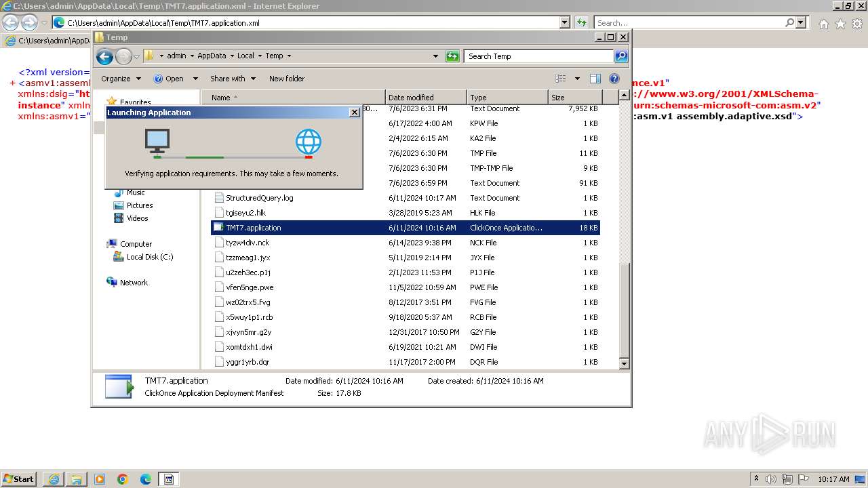Open Internet Explorer from taskbar
Image resolution: width=868 pixels, height=488 pixels.
pyautogui.click(x=54, y=479)
